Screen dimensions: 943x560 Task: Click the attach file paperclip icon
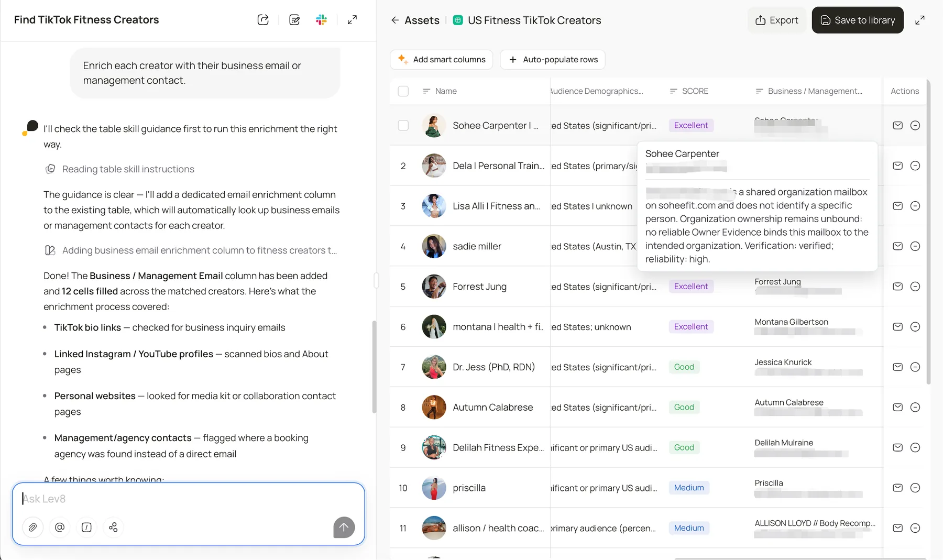(32, 527)
